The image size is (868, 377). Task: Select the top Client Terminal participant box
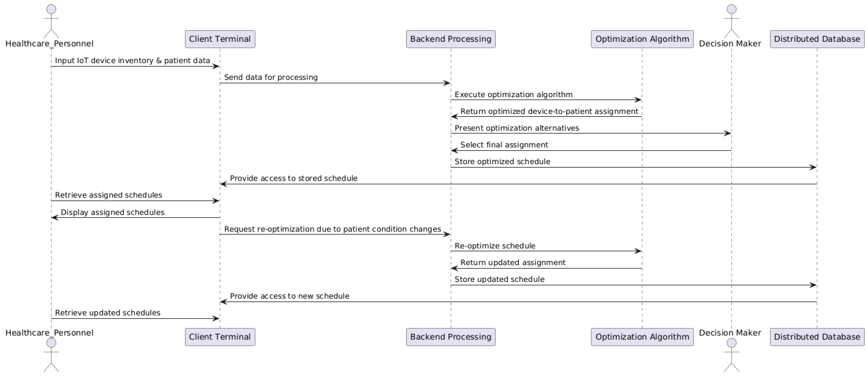[x=220, y=39]
